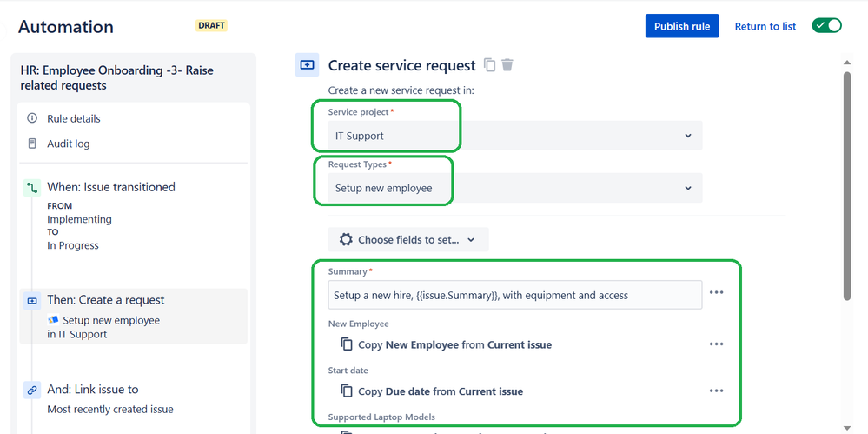
Task: Delete component using the trash icon
Action: (x=507, y=65)
